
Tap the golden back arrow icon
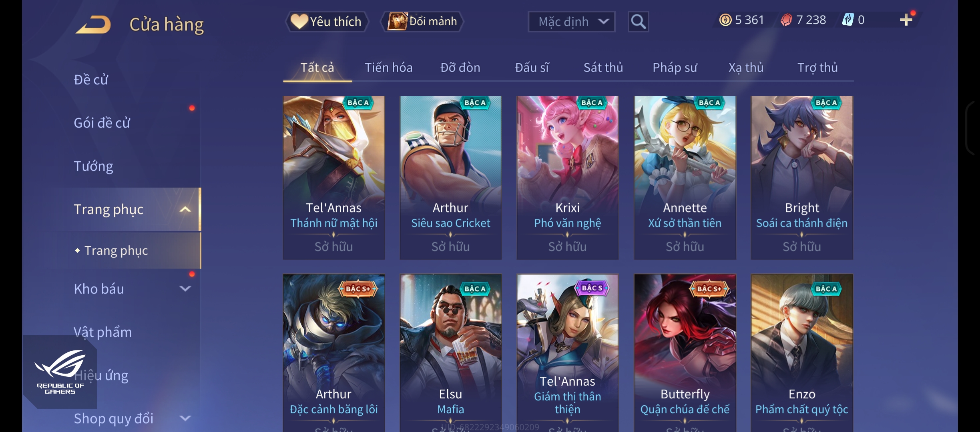point(93,24)
